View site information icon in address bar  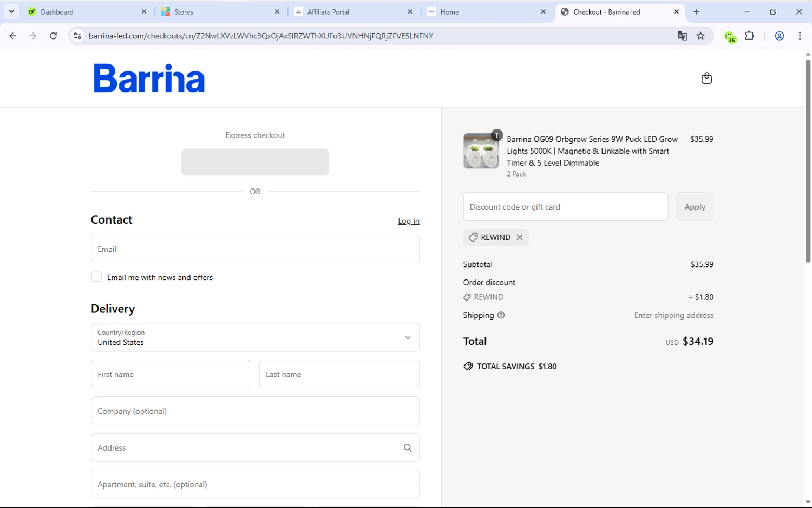tap(77, 36)
